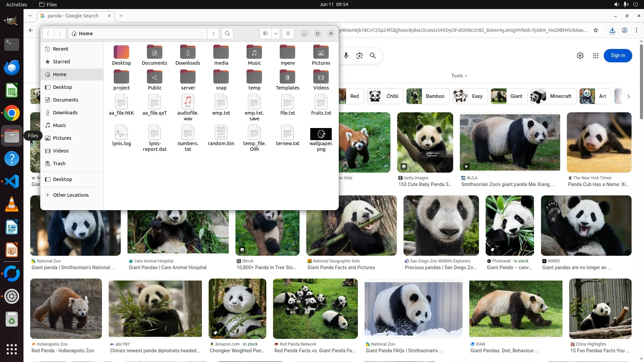Image resolution: width=644 pixels, height=362 pixels.
Task: Select Starred in the Files sidebar
Action: tap(61, 62)
